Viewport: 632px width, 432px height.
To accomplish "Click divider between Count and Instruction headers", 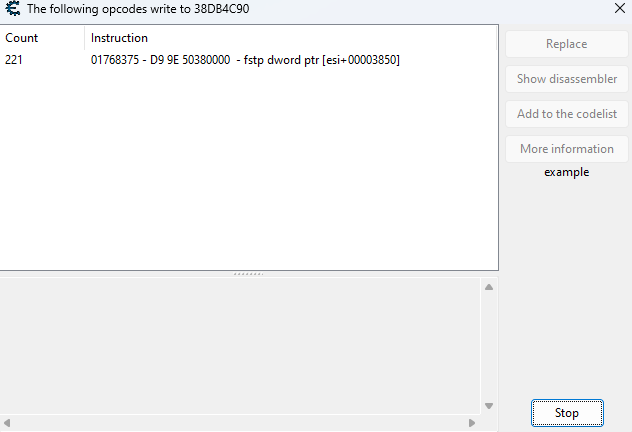I will (85, 38).
